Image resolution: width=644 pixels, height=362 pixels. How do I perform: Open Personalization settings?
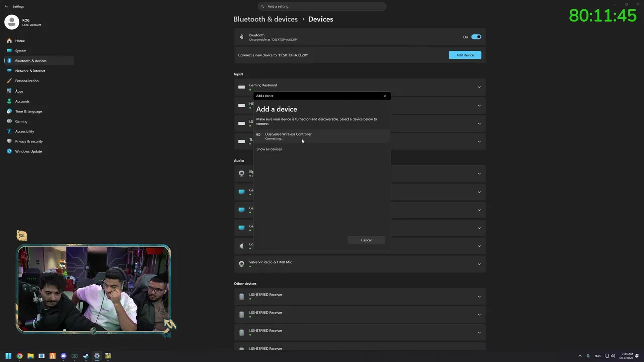click(x=27, y=81)
